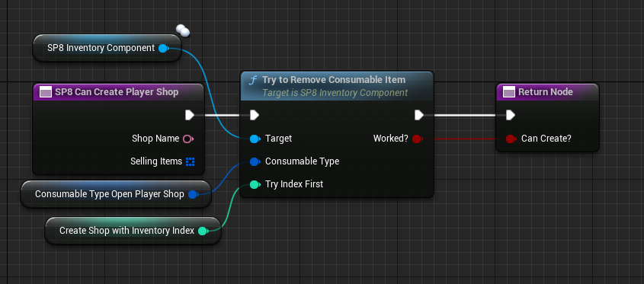Click the Return Node exec input pin

[x=510, y=115]
